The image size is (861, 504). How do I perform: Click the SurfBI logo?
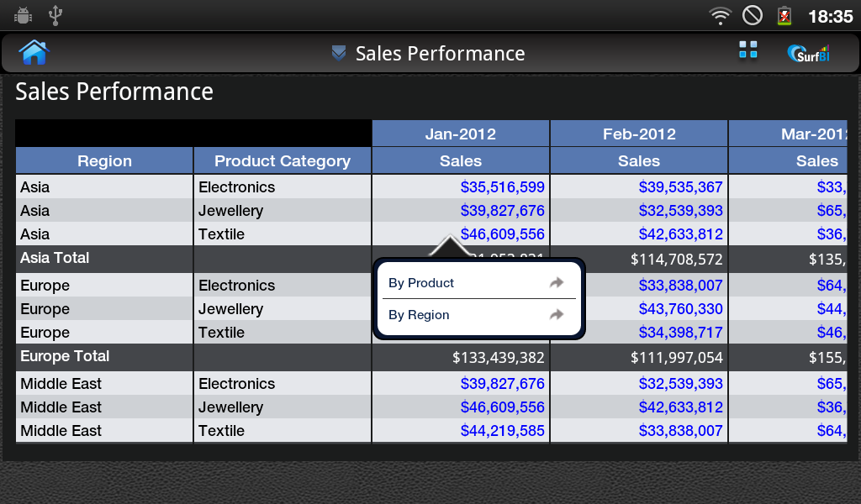[x=808, y=53]
